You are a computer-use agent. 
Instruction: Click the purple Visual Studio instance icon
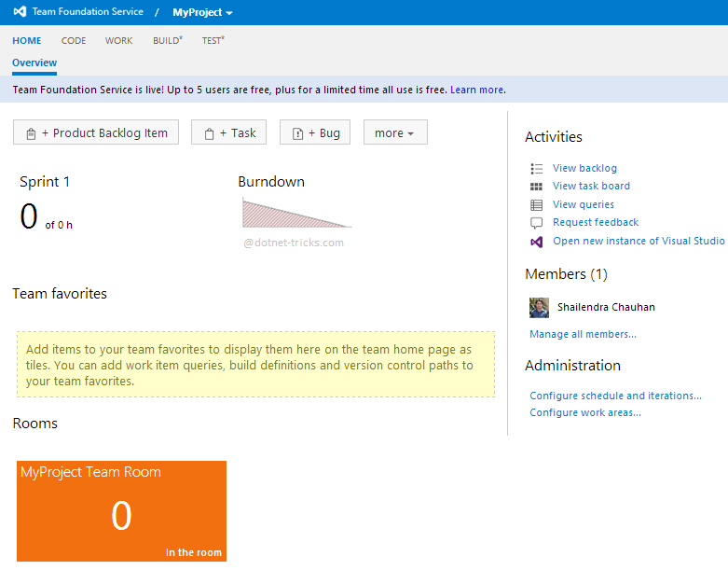tap(536, 242)
